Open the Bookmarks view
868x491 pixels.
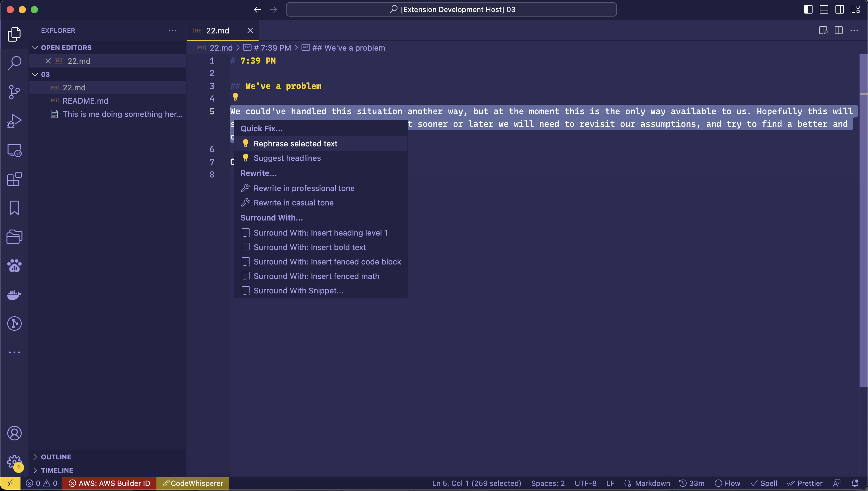tap(14, 208)
